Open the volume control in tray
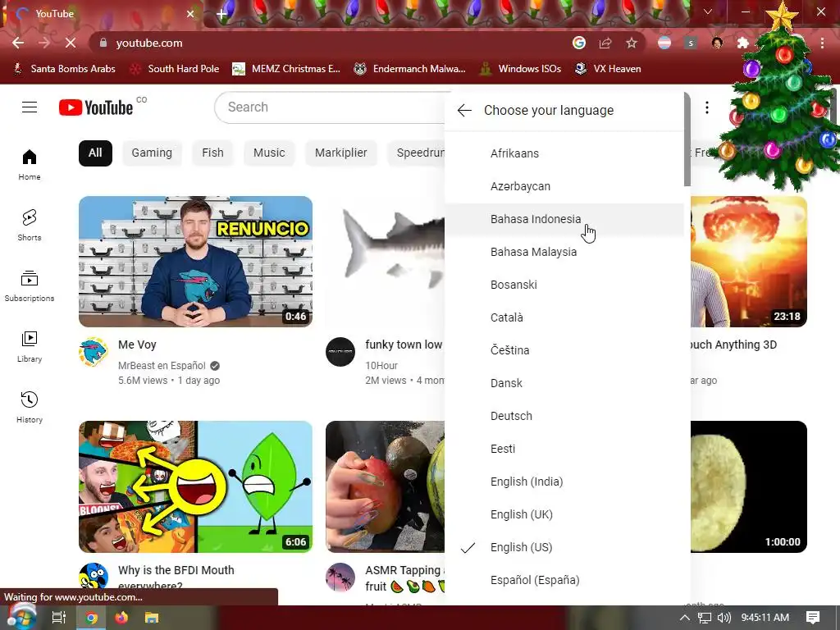The width and height of the screenshot is (840, 630). coord(724,618)
